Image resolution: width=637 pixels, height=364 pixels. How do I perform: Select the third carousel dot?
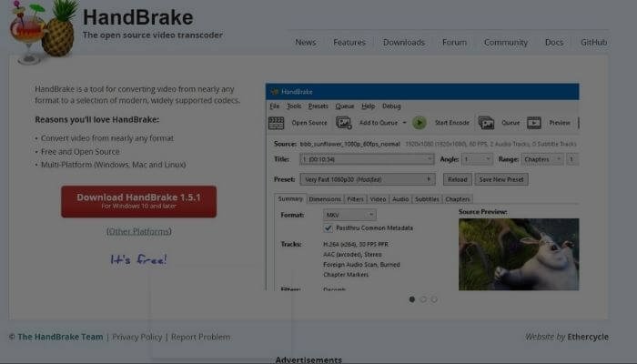(x=434, y=299)
